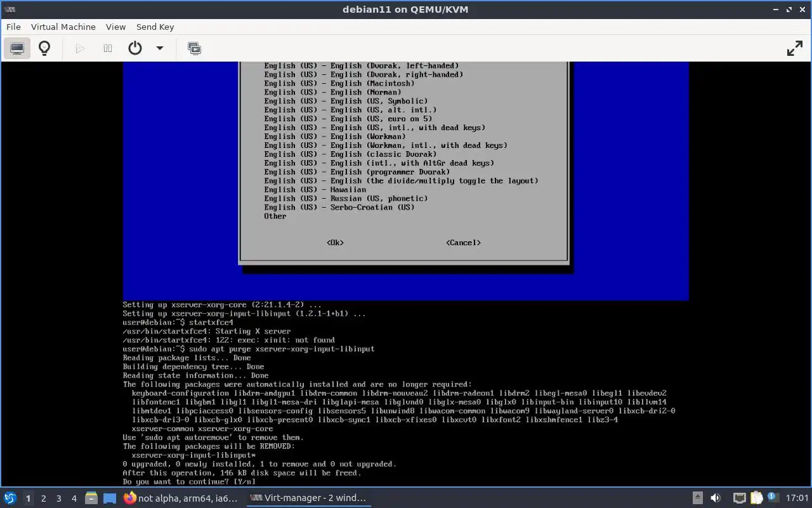Select English (programmer Dvorak) layout
This screenshot has width=812, height=508.
pyautogui.click(x=357, y=172)
